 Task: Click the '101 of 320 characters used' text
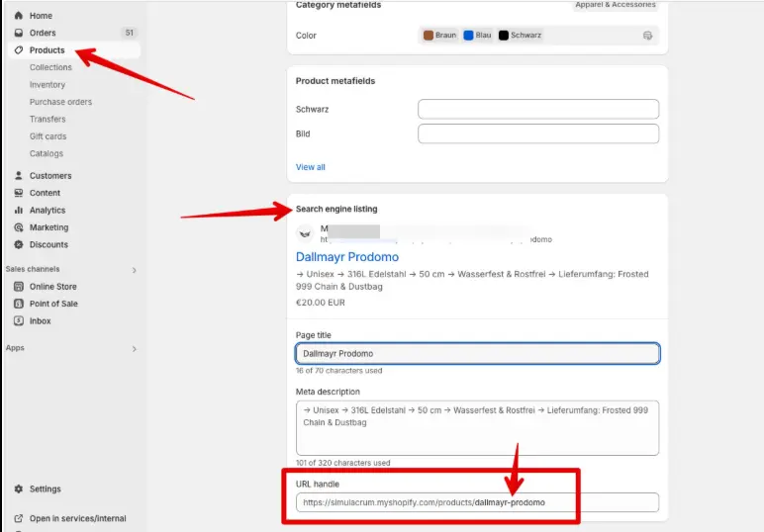click(x=343, y=463)
